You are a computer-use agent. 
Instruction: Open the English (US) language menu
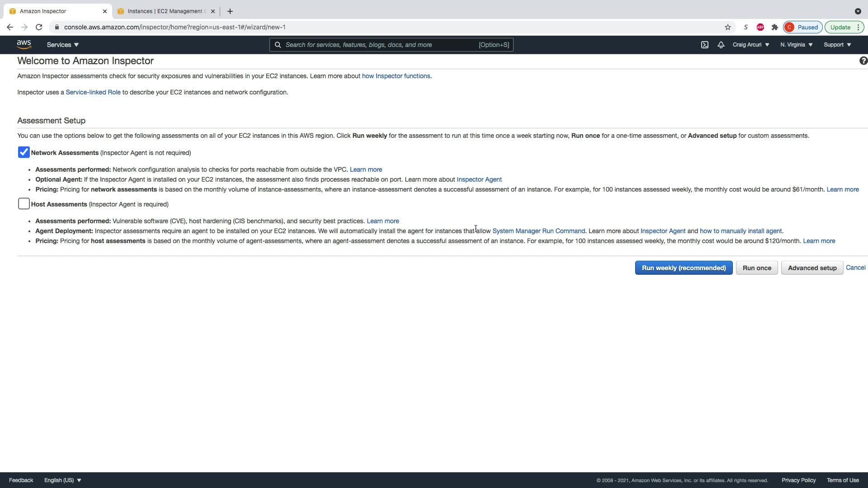click(62, 480)
